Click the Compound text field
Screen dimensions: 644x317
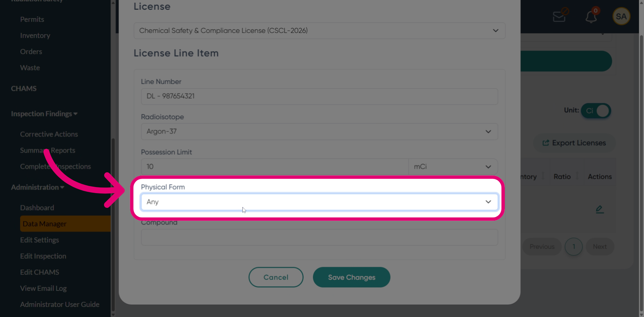pos(319,237)
